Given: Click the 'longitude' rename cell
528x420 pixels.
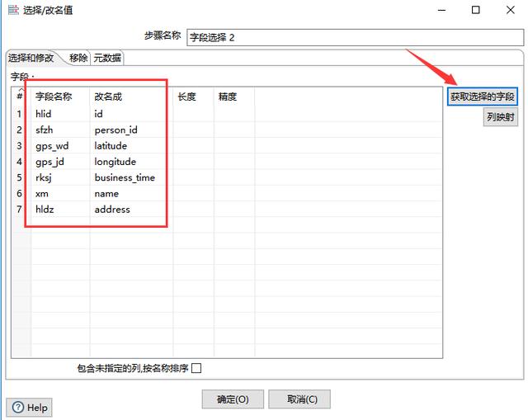Looking at the screenshot, I should pos(131,162).
